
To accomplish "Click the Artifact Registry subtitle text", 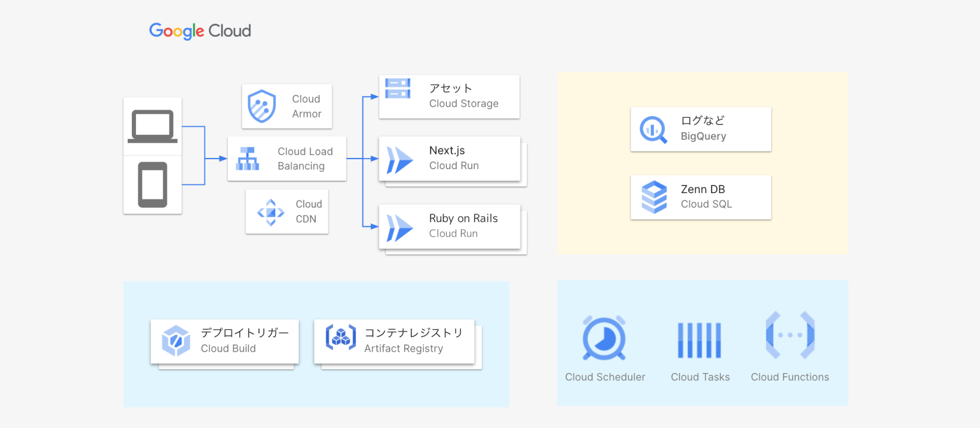I will click(x=404, y=349).
